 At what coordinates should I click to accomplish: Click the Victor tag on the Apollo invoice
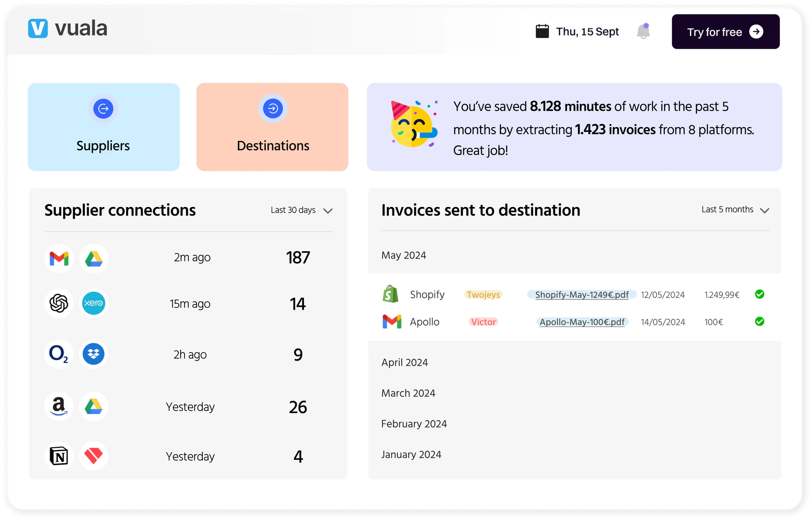click(x=483, y=322)
